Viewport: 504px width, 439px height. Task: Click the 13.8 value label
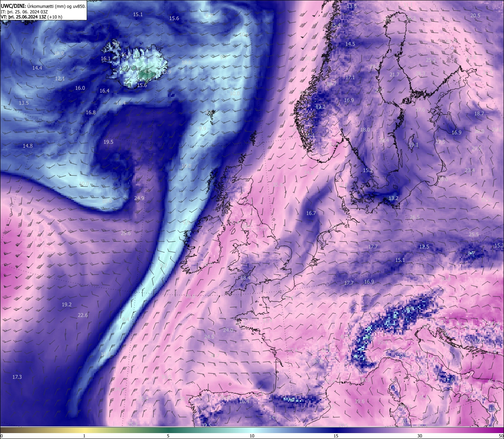click(x=352, y=6)
